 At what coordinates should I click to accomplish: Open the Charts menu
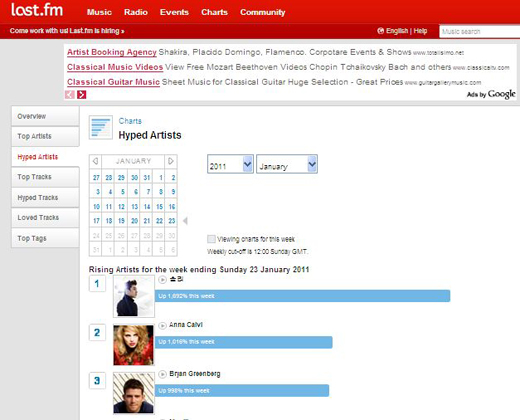tap(214, 12)
